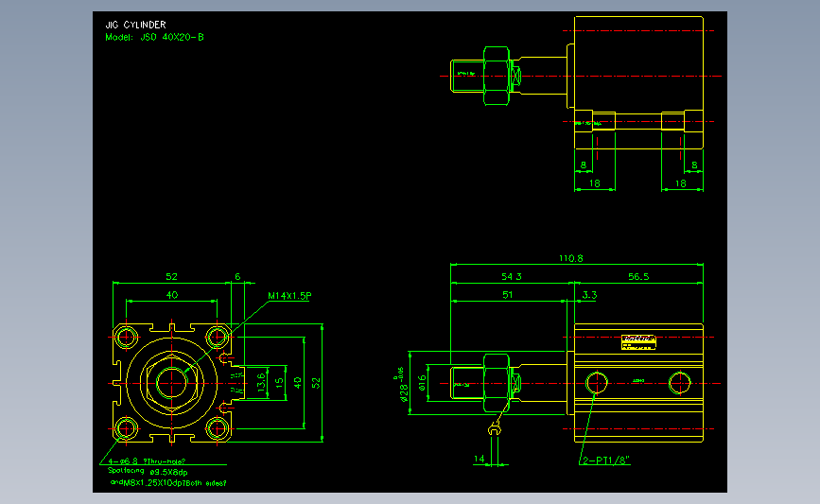The height and width of the screenshot is (504, 820).
Task: Click the 51 dimension value
Action: tap(507, 295)
